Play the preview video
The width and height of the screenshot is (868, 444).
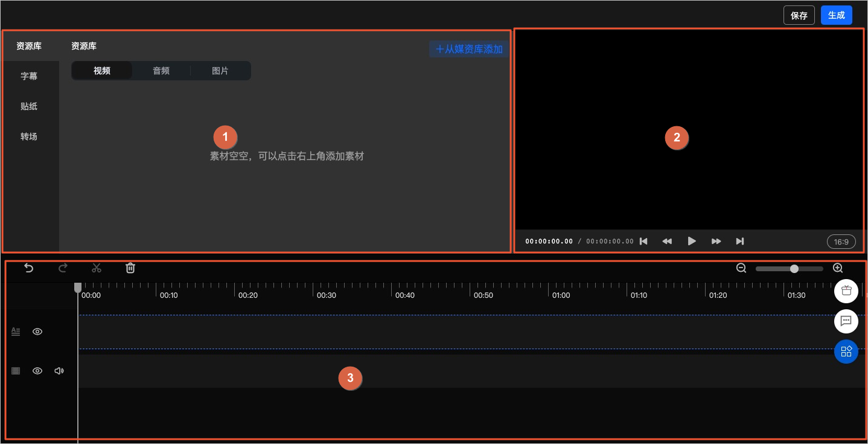(692, 241)
